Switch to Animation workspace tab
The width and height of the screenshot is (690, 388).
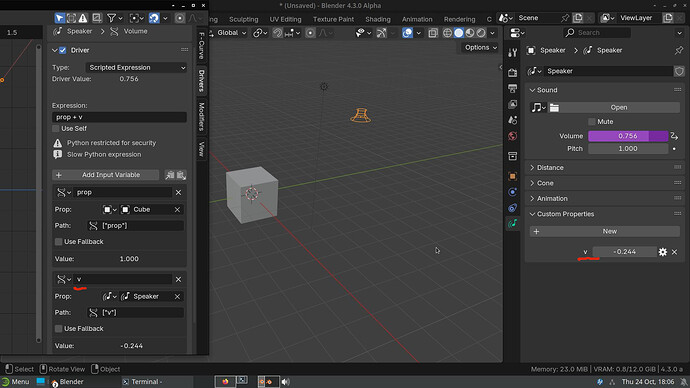(x=417, y=19)
